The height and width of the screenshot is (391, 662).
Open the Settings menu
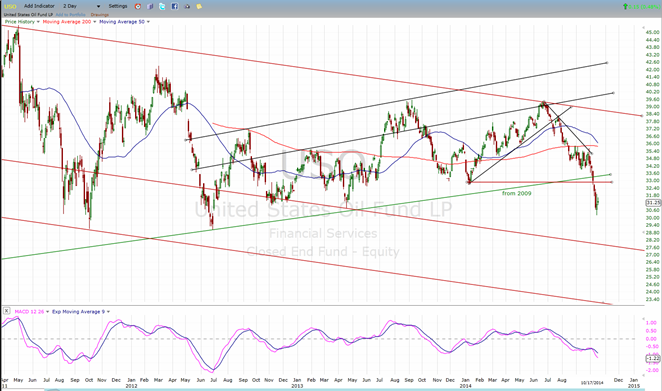(x=118, y=6)
